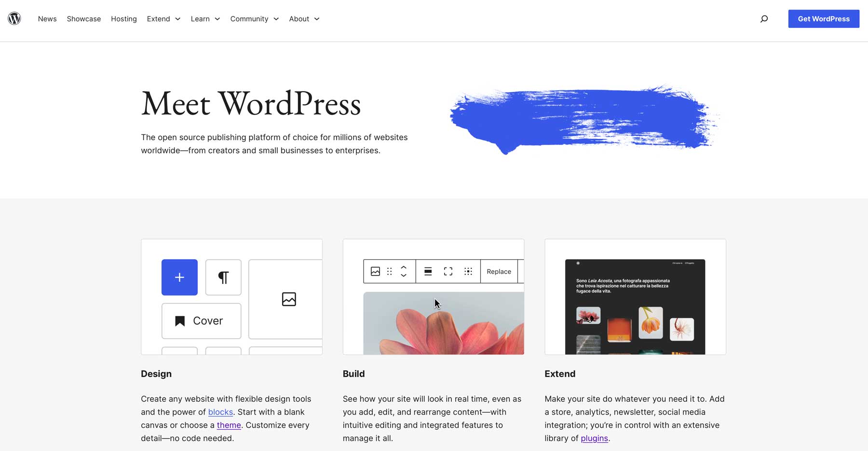Click the blue plus block inserter icon
Image resolution: width=868 pixels, height=451 pixels.
tap(179, 277)
